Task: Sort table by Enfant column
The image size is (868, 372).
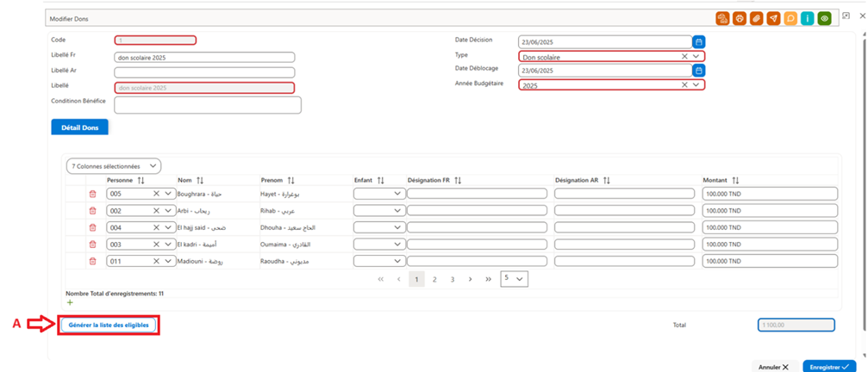Action: [381, 181]
